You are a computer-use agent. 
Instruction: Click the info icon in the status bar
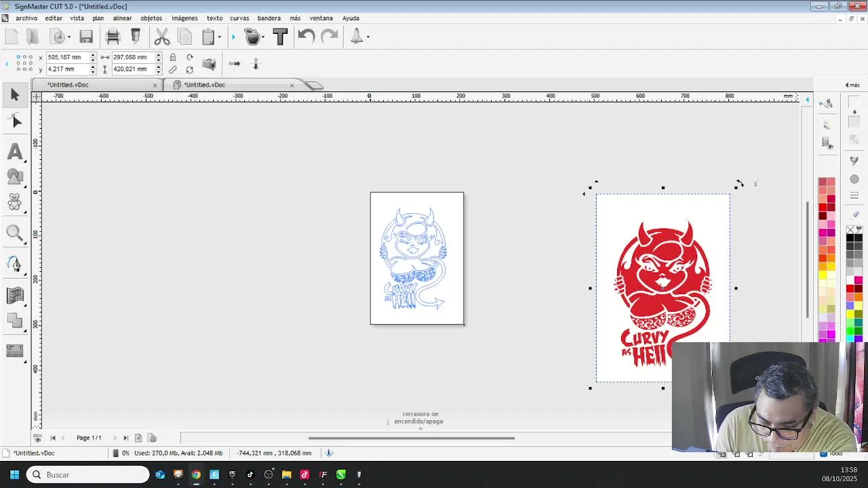[330, 453]
